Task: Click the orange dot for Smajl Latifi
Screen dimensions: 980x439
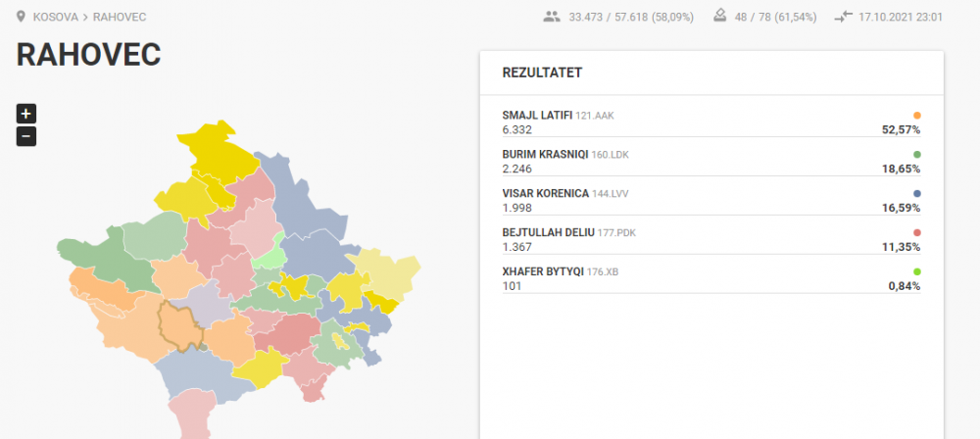Action: (916, 115)
